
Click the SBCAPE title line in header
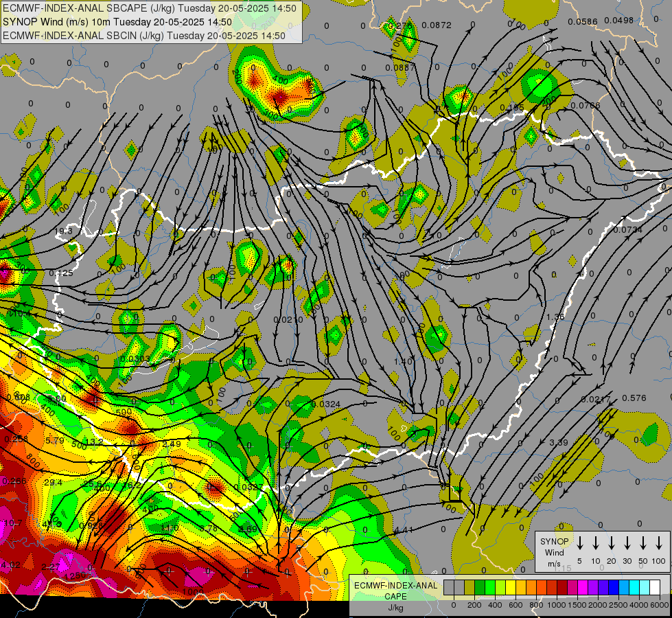(150, 8)
